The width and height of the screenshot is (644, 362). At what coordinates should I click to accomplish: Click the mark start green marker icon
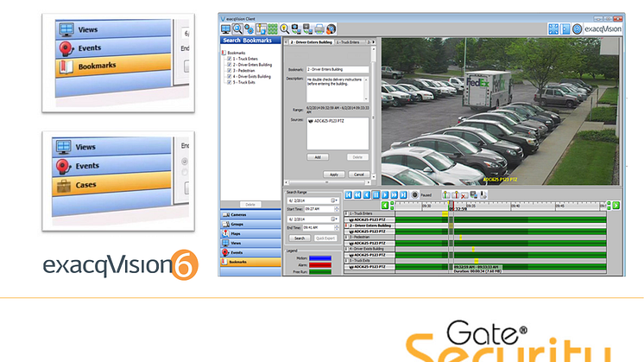pyautogui.click(x=446, y=195)
